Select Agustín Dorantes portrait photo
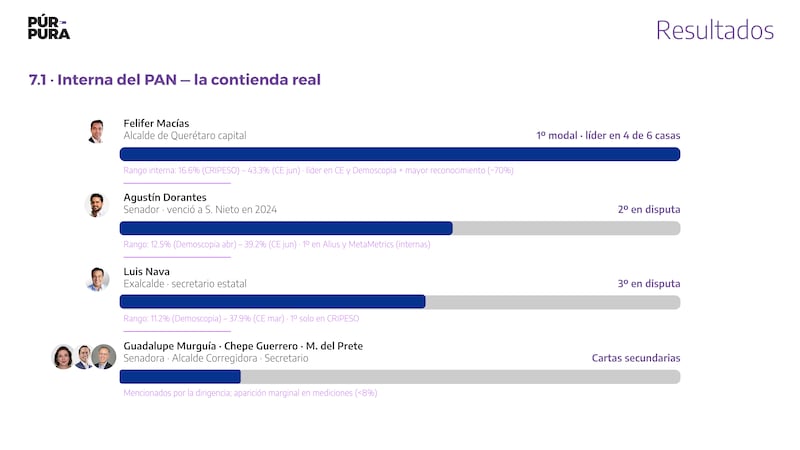800x450 pixels. pos(96,206)
